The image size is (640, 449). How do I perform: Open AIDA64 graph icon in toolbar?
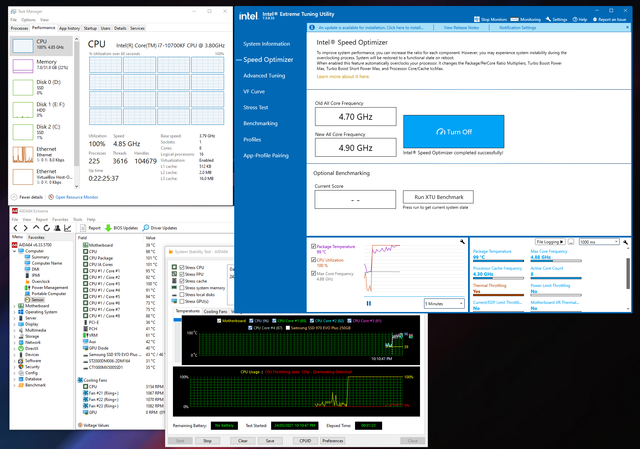pyautogui.click(x=67, y=228)
